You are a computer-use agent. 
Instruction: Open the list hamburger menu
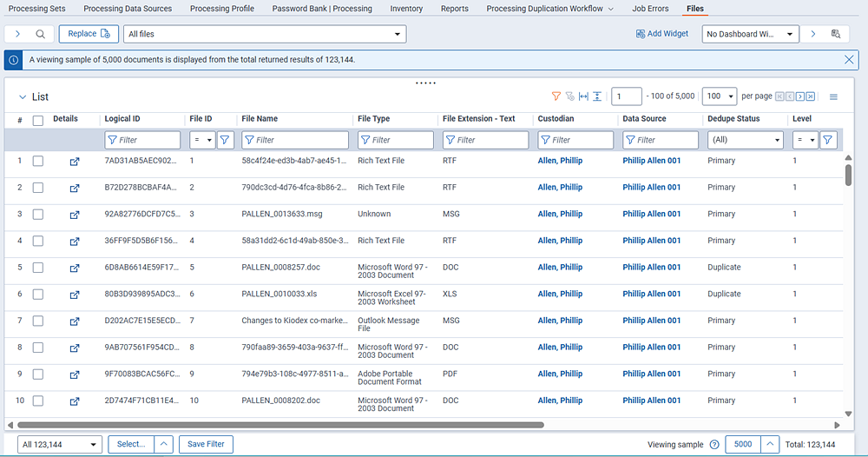(833, 97)
